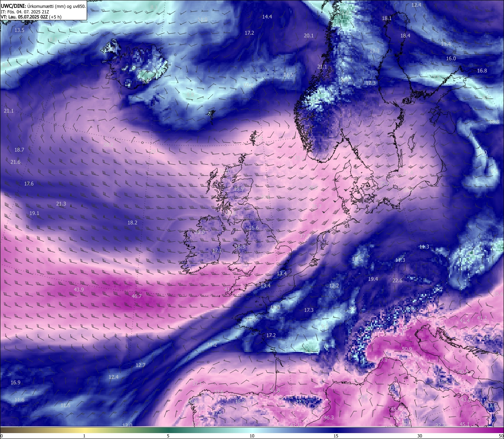The height and width of the screenshot is (439, 504).
Task: Click the 11.6 value in the lower-left corner
Action: pyautogui.click(x=19, y=400)
